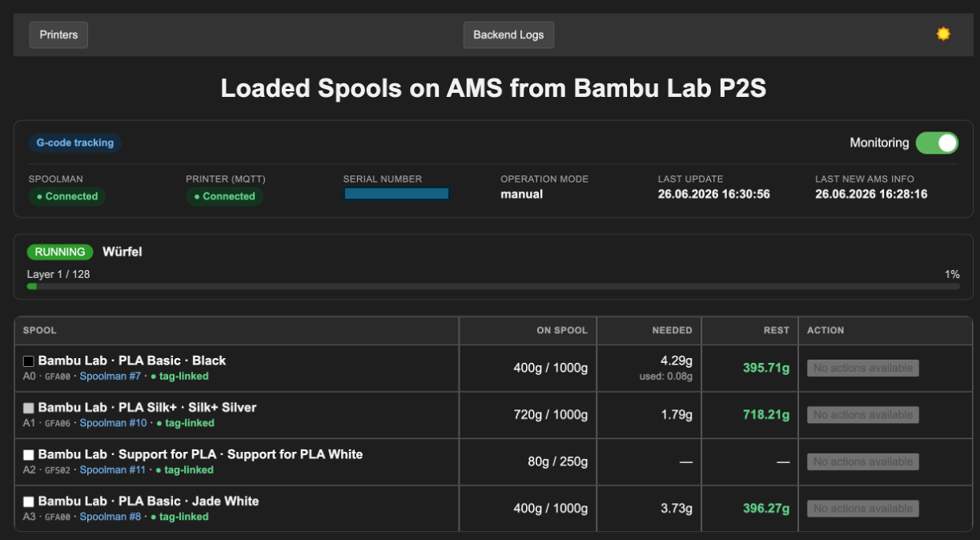
Task: Click the 4.29g needed value
Action: click(x=675, y=361)
